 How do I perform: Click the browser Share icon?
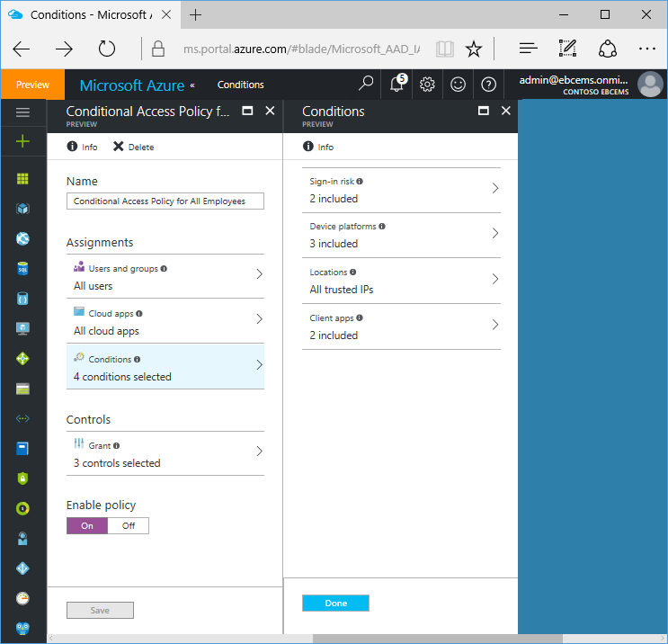point(608,49)
